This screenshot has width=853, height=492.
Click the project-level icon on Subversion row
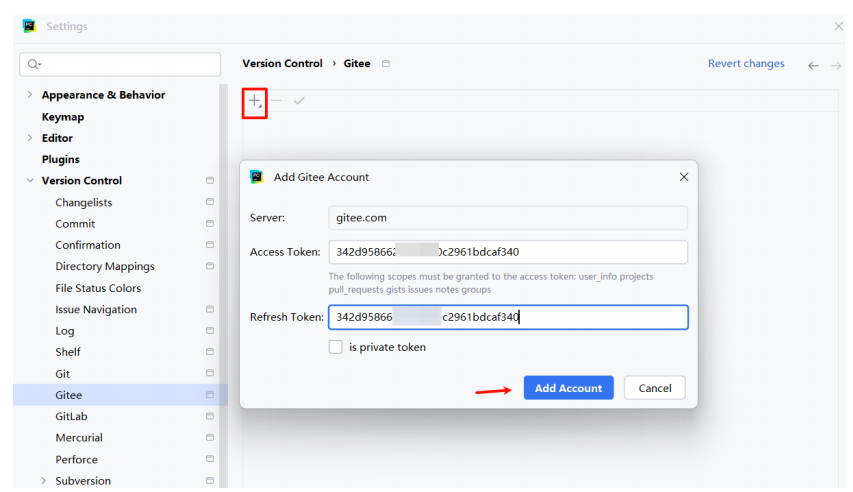click(210, 481)
